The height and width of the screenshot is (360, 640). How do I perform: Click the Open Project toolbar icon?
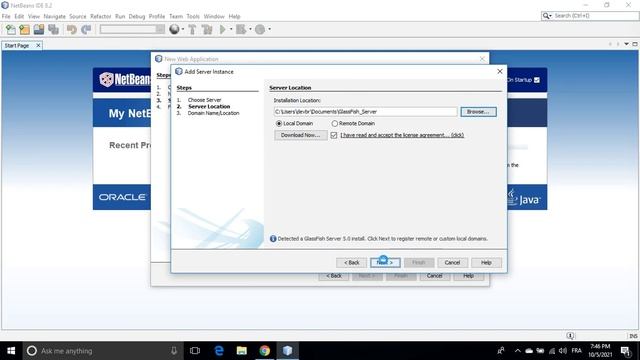39,29
